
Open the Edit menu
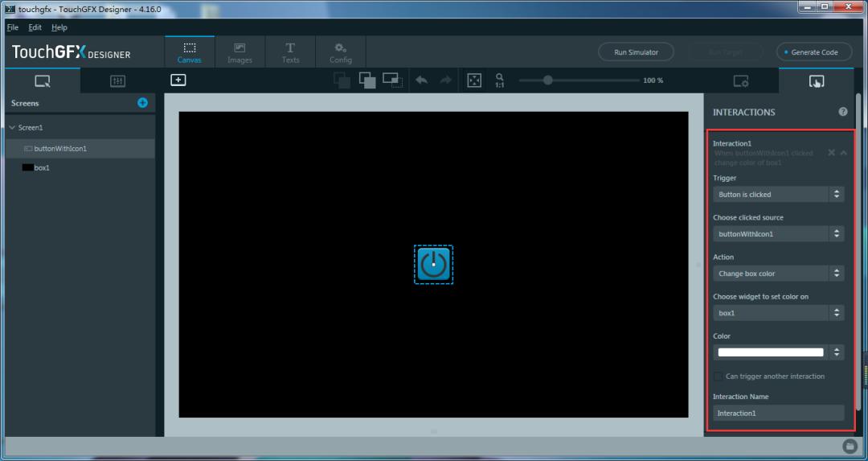tap(35, 27)
